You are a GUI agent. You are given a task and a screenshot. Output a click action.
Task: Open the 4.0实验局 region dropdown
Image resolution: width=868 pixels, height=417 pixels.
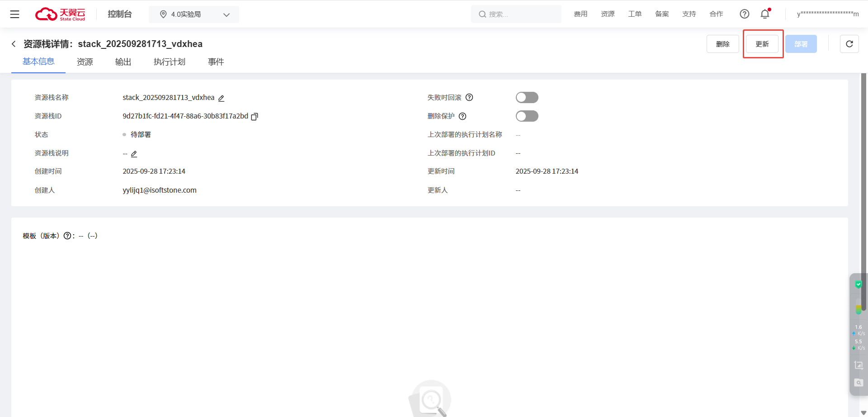(x=194, y=14)
